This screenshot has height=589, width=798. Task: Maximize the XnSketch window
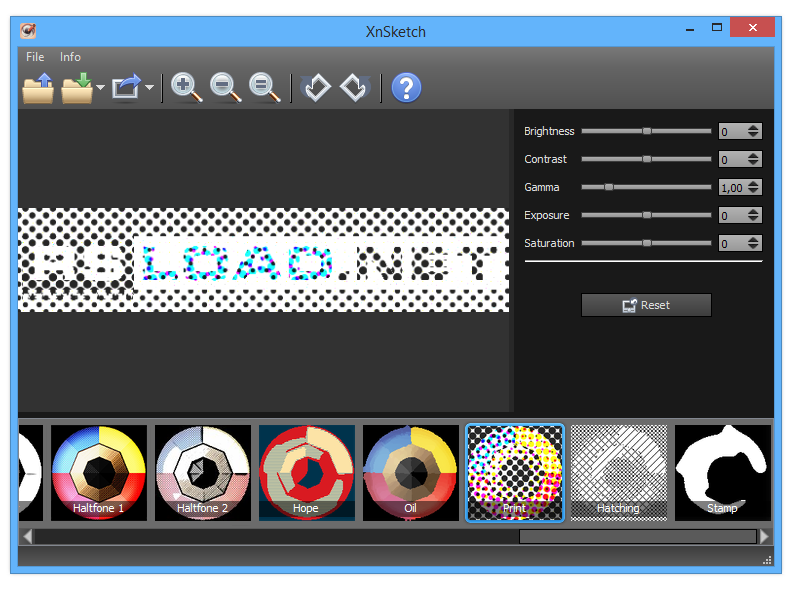[x=717, y=28]
